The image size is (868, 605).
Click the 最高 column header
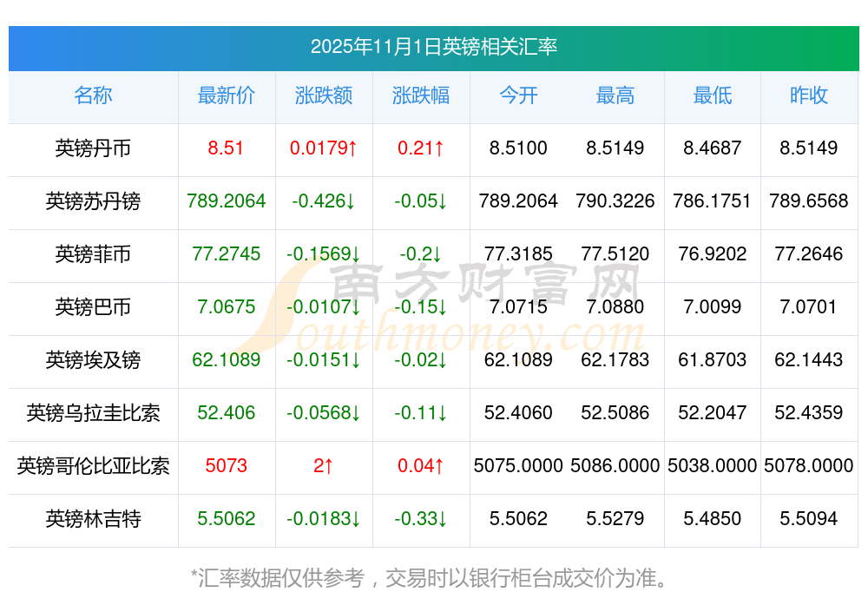pos(615,96)
